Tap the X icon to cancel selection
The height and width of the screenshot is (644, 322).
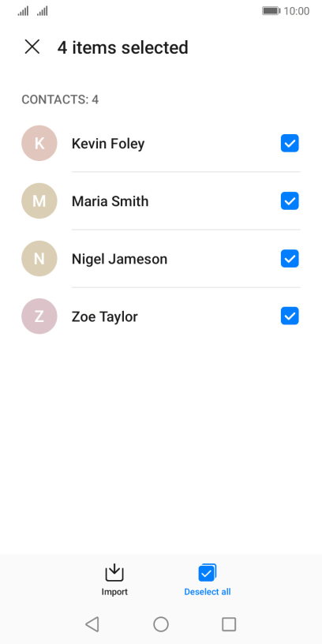(32, 47)
